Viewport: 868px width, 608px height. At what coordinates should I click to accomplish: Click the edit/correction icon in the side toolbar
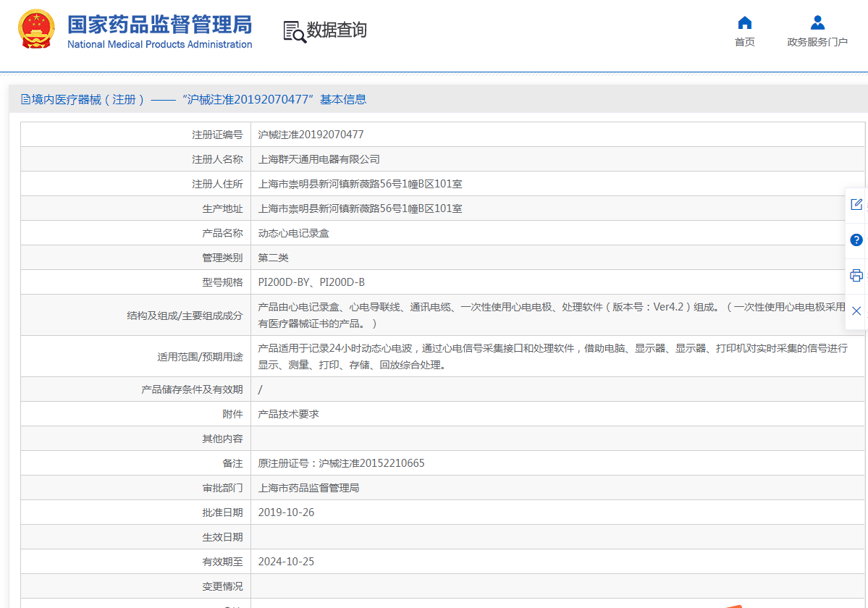(x=856, y=205)
